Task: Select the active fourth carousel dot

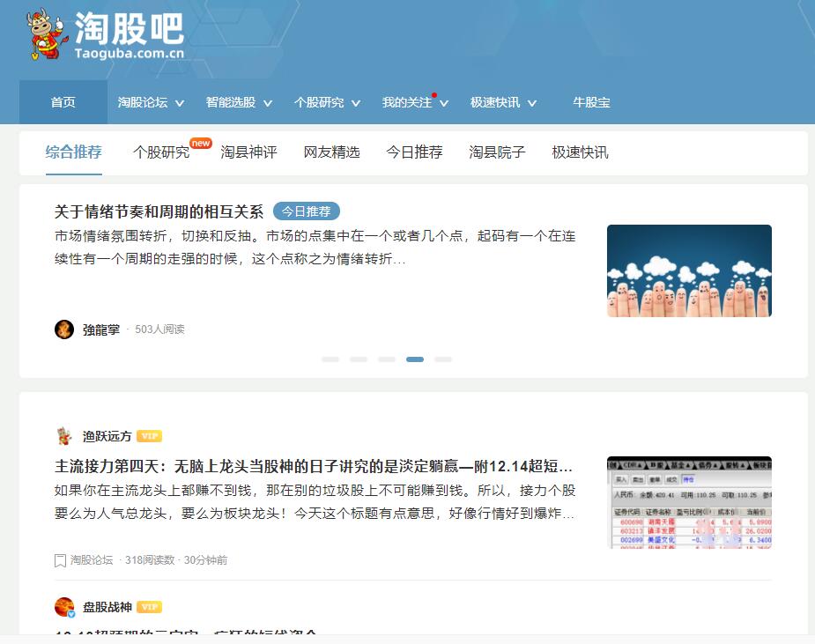Action: click(415, 359)
